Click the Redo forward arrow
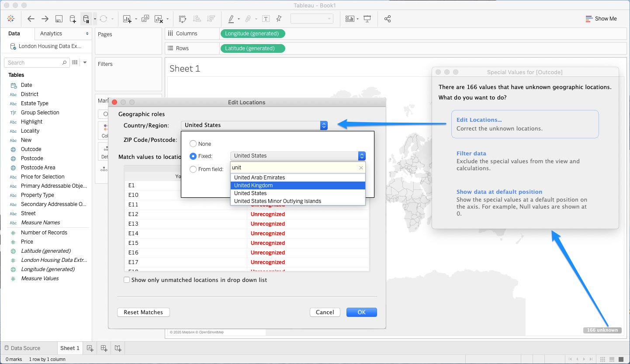Viewport: 630px width, 364px height. pos(45,19)
